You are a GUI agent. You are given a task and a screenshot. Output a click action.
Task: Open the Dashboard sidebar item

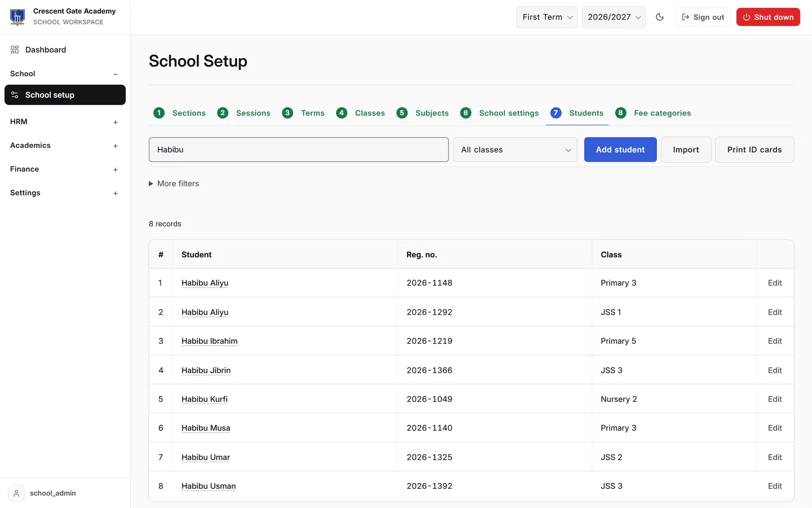tap(65, 50)
